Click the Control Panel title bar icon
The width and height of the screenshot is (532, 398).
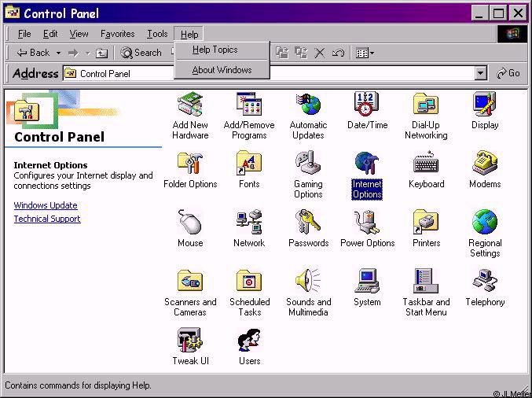(13, 13)
